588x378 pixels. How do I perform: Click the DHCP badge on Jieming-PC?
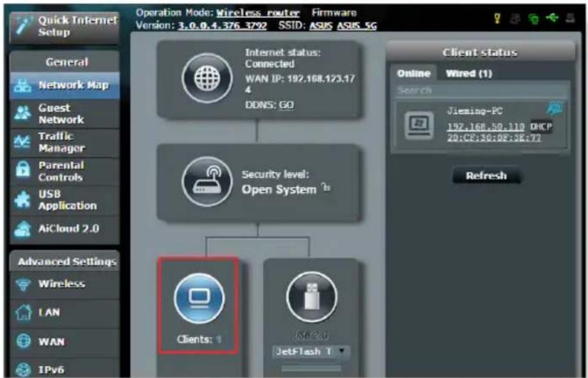tap(541, 126)
